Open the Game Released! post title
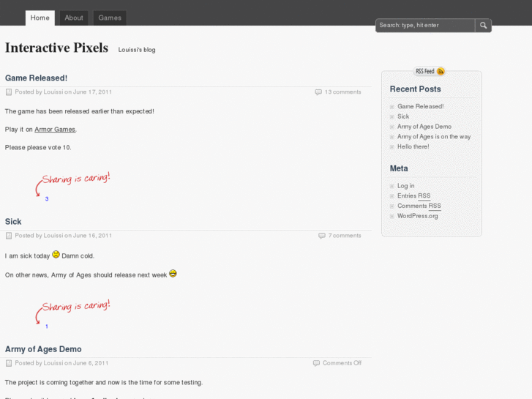The image size is (532, 399). coord(36,78)
